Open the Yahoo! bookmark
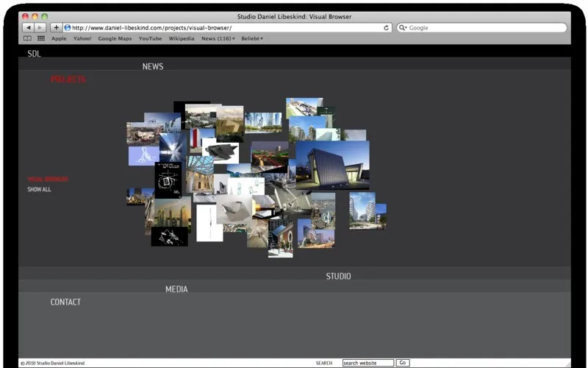588x368 pixels. (82, 38)
